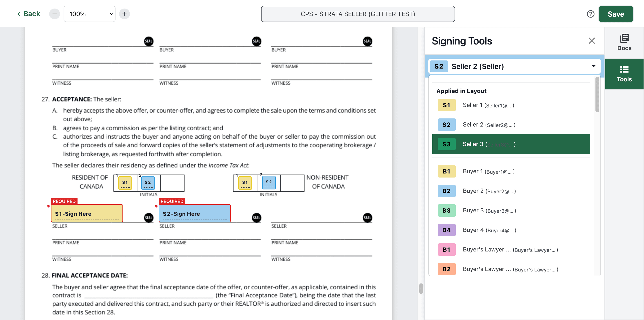Switch to the Docs tab
The width and height of the screenshot is (644, 320).
(x=624, y=42)
